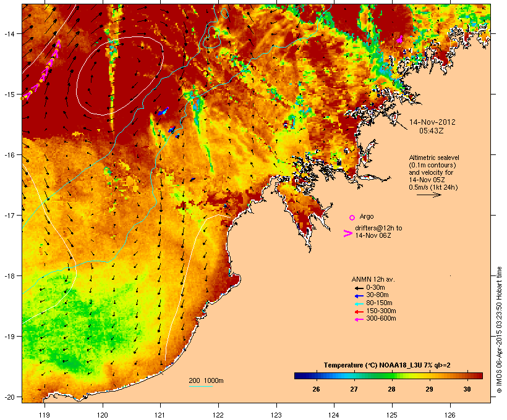Click the cyan 200 1000m isobath legend line

point(200,386)
